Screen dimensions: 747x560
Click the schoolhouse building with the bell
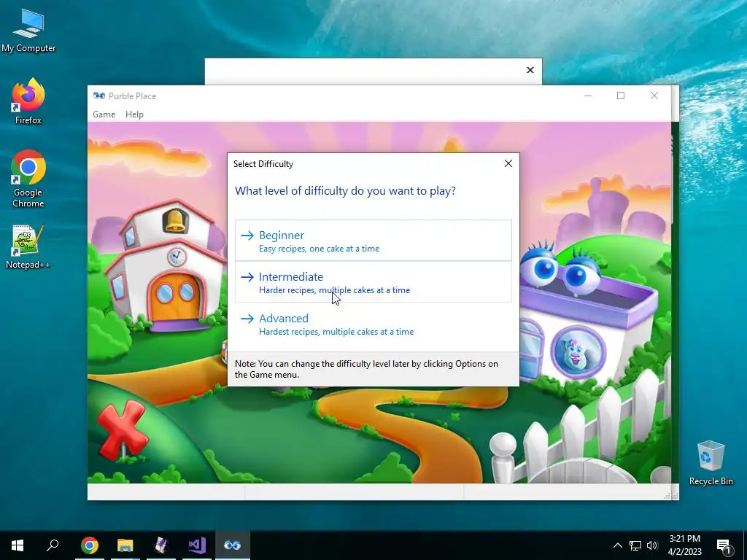[164, 267]
